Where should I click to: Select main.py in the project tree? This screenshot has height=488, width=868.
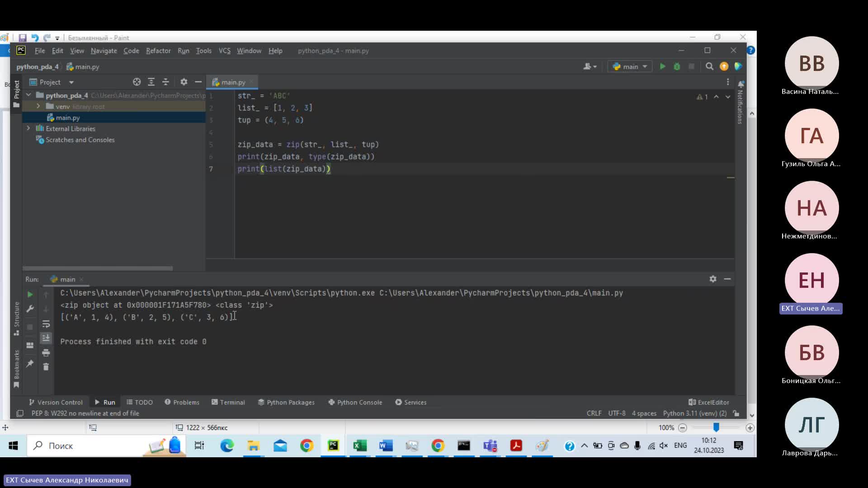click(68, 117)
